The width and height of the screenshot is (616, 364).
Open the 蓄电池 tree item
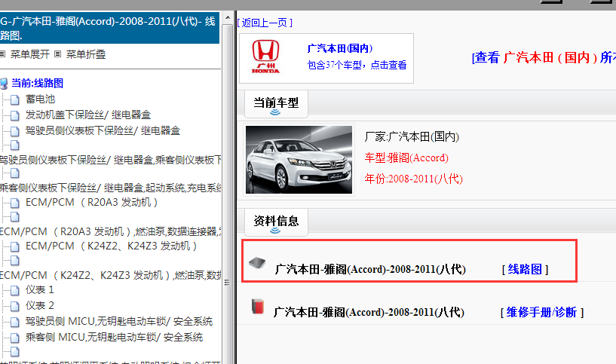(x=40, y=99)
